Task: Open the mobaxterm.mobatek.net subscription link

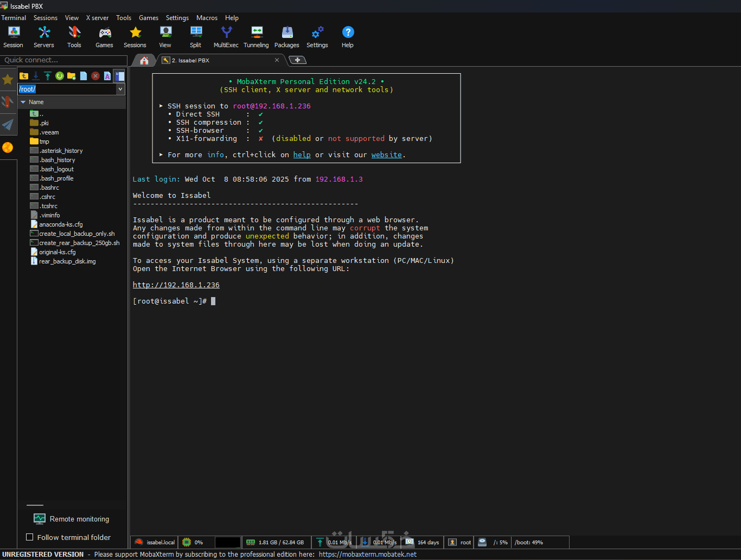Action: [x=367, y=555]
